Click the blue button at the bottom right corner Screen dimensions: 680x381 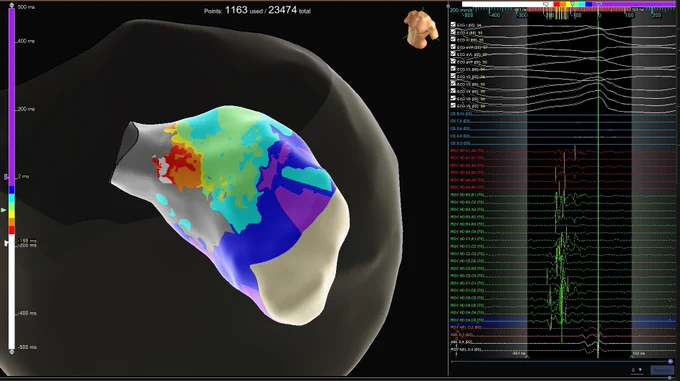click(663, 370)
